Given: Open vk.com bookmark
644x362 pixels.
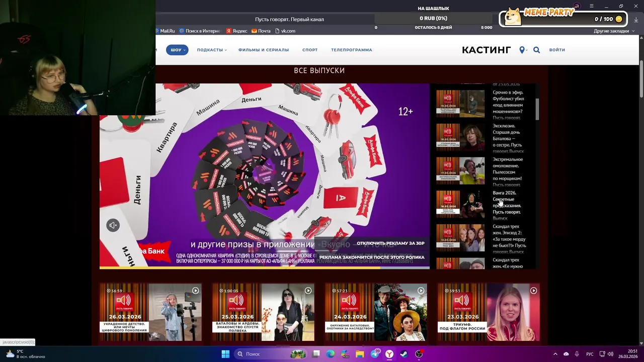Looking at the screenshot, I should point(285,31).
